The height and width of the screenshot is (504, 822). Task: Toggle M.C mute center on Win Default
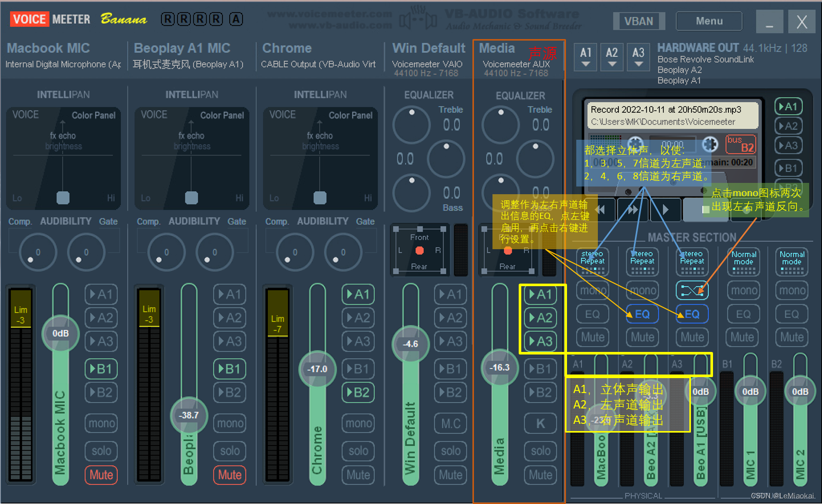451,423
